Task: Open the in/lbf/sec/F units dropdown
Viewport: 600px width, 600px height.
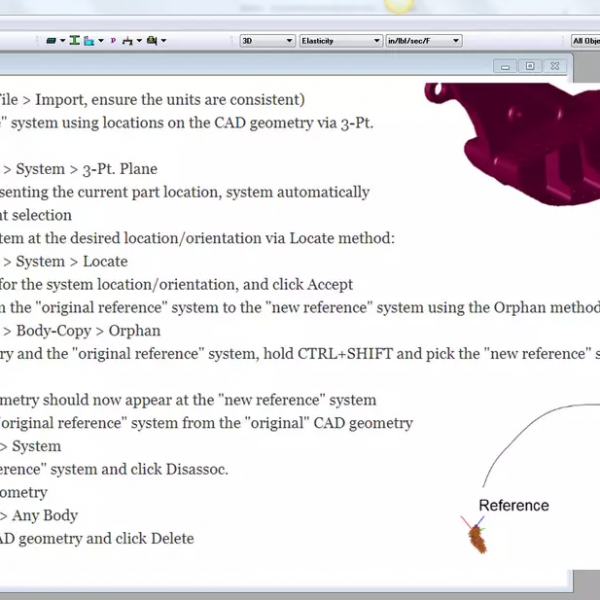Action: point(424,41)
